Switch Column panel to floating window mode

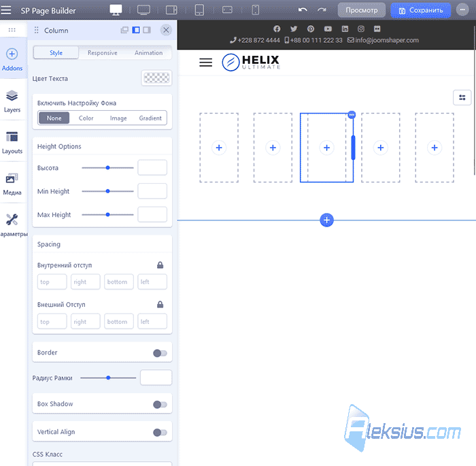(124, 30)
